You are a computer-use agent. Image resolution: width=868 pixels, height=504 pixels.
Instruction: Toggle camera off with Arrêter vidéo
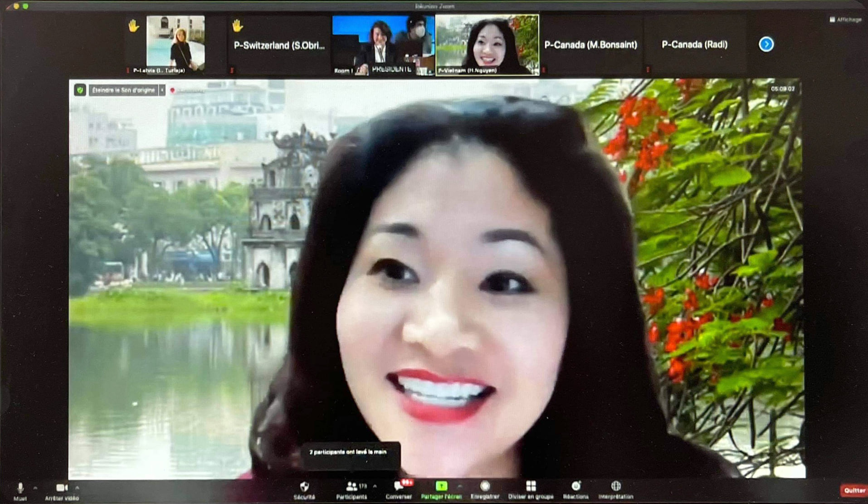[62, 489]
